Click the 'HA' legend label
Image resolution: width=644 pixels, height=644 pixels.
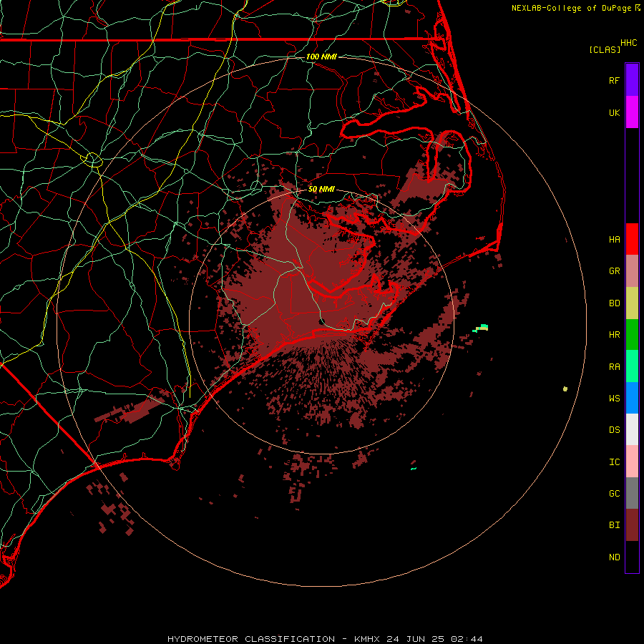tap(614, 240)
